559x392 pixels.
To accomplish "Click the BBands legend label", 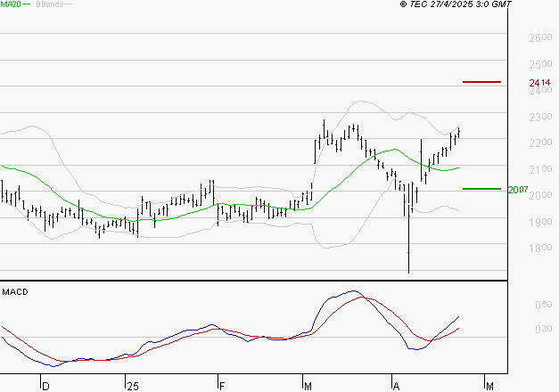I will pyautogui.click(x=49, y=4).
